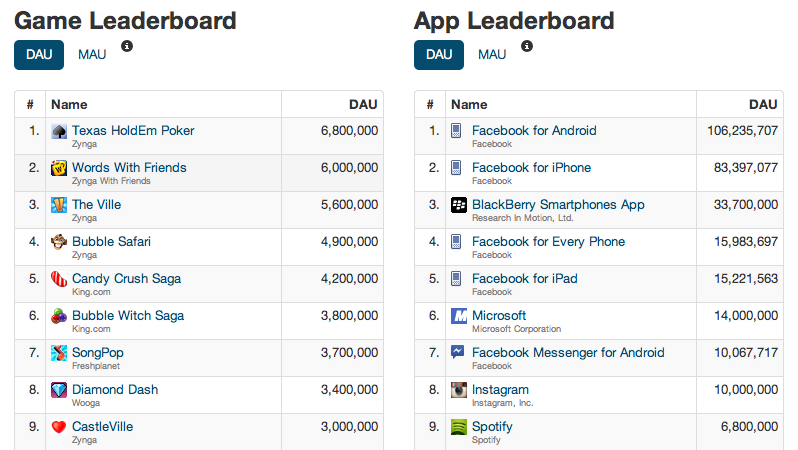
Task: Click the Candy Crush Saga candy icon
Action: (x=59, y=280)
